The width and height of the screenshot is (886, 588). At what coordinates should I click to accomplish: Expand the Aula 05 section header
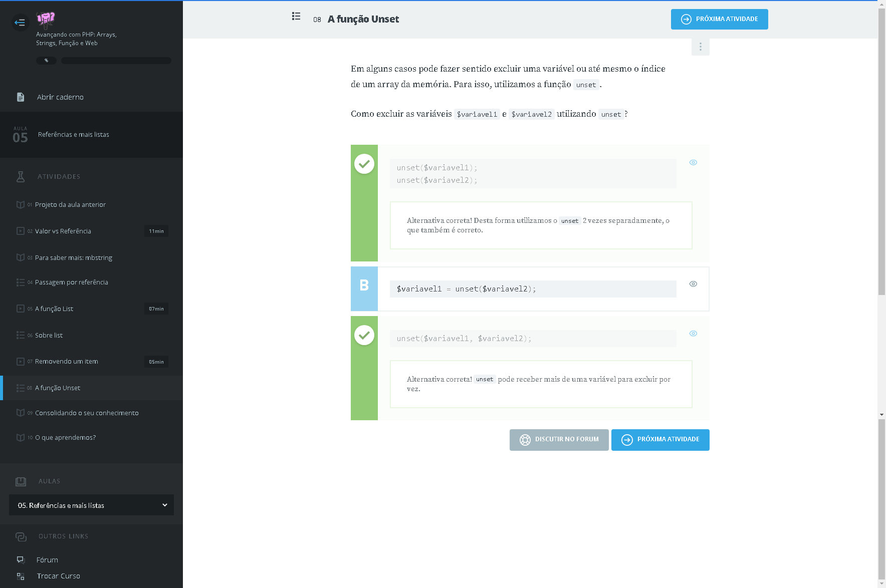(x=91, y=135)
